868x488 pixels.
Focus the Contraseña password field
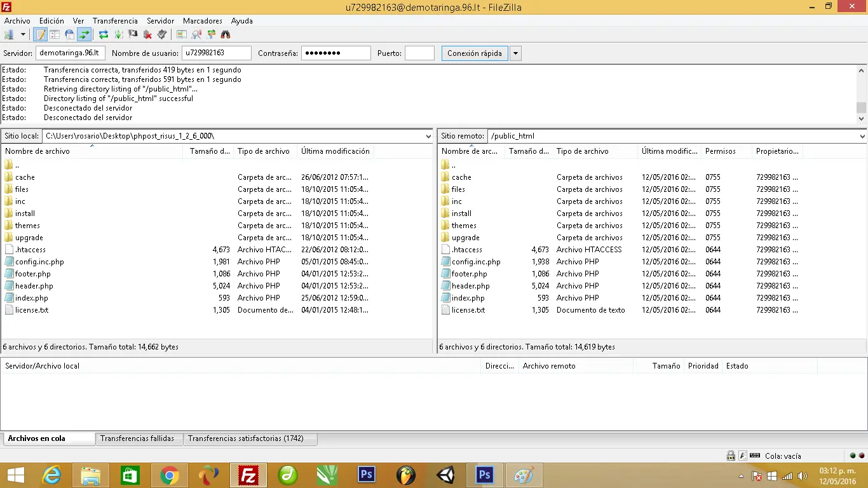tap(336, 53)
